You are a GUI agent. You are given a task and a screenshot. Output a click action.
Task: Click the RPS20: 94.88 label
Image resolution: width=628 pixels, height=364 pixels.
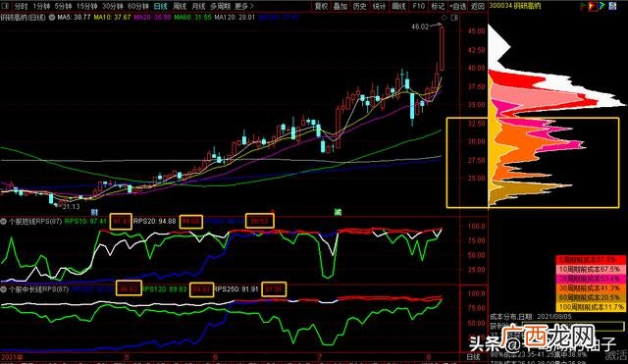[x=155, y=221]
